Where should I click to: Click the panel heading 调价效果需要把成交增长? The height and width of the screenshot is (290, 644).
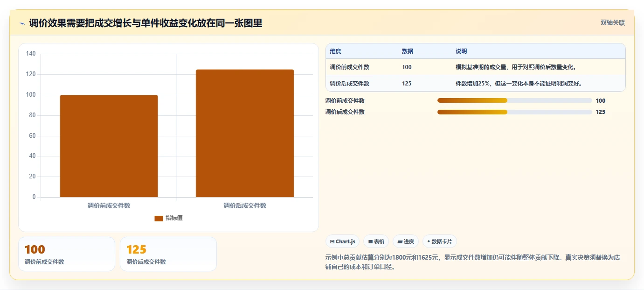[145, 23]
